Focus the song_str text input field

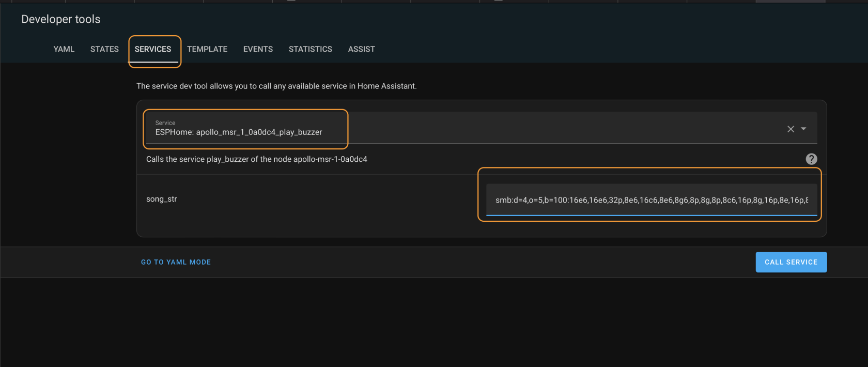tap(651, 200)
